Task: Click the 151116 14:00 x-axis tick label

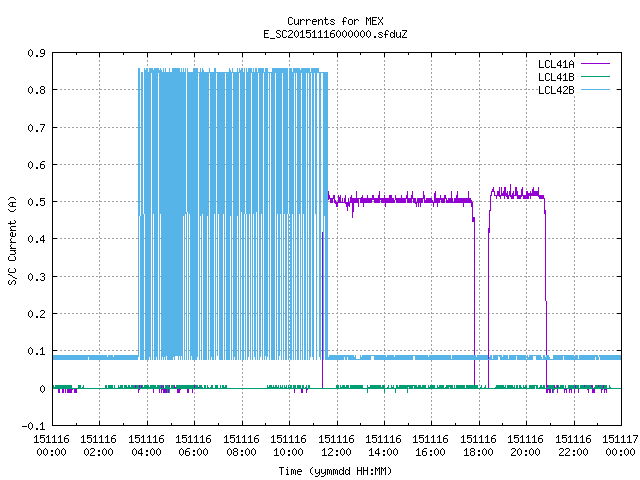Action: click(x=383, y=446)
